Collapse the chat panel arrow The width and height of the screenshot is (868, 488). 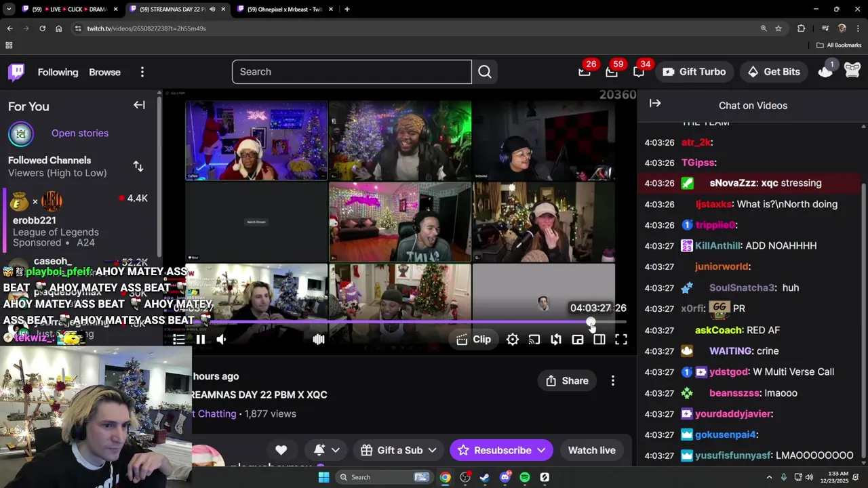click(655, 104)
